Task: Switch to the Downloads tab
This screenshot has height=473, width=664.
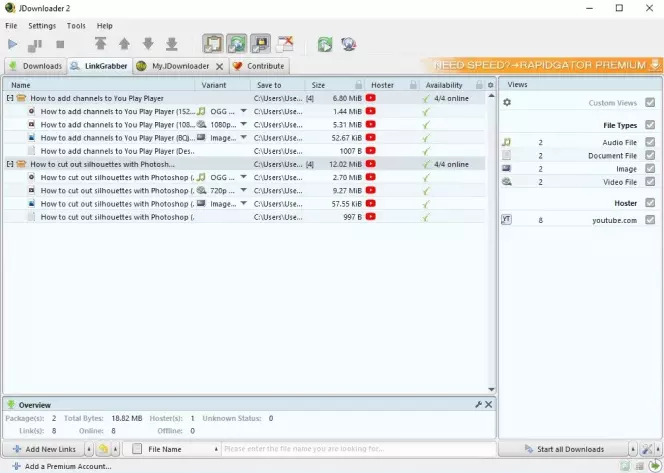Action: click(x=36, y=66)
